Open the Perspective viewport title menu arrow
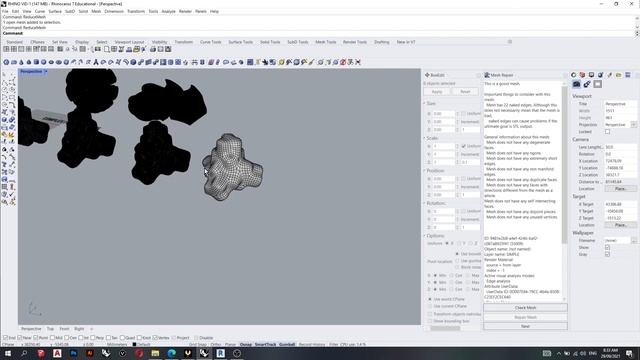 click(46, 72)
